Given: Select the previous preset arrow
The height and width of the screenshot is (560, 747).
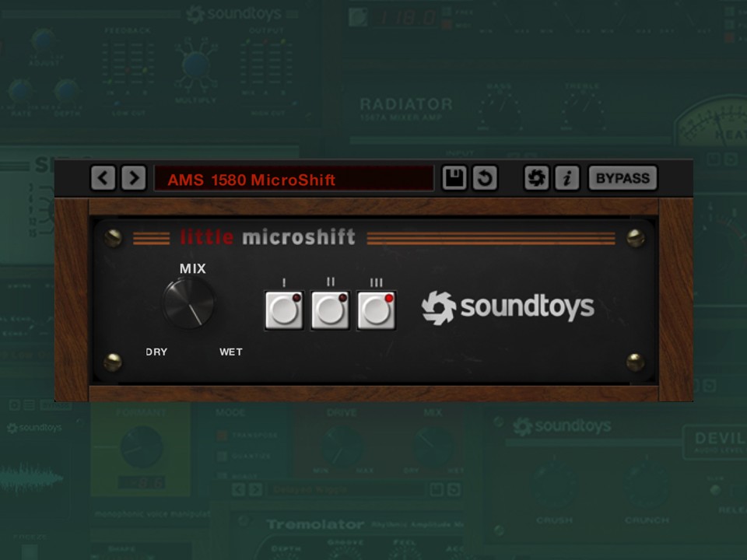Looking at the screenshot, I should 102,178.
